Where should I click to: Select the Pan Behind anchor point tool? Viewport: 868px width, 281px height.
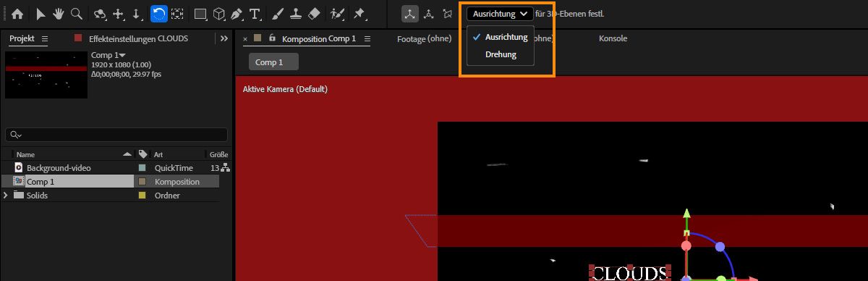[x=177, y=14]
